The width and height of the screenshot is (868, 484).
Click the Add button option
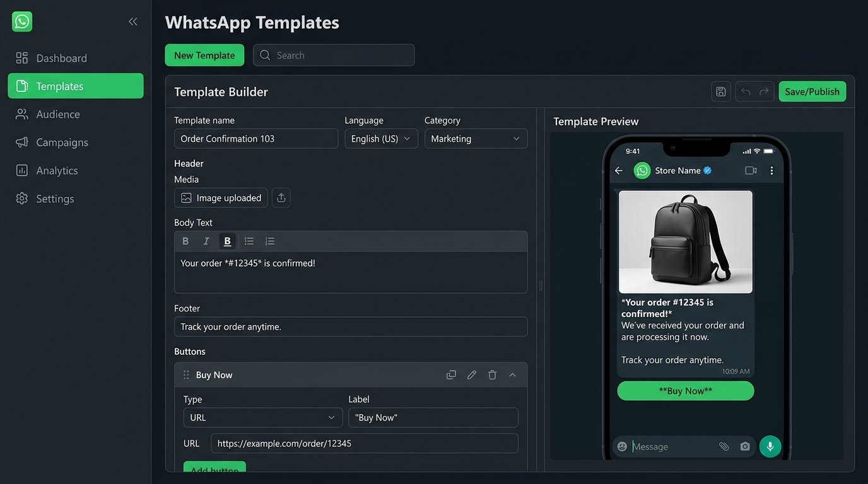pos(214,468)
